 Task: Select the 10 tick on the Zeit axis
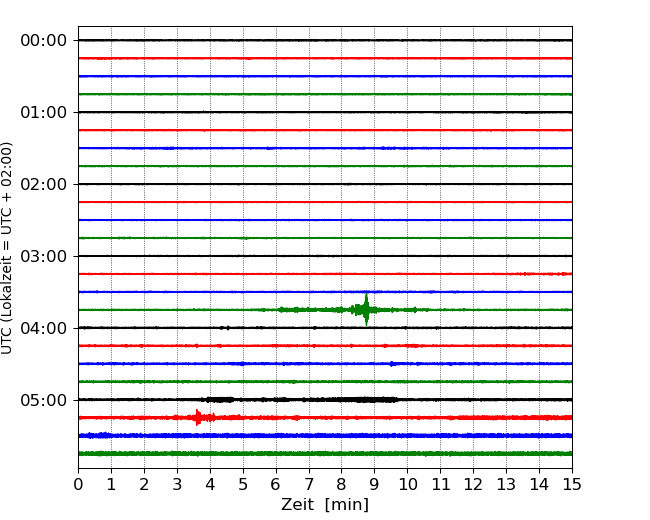pos(407,484)
